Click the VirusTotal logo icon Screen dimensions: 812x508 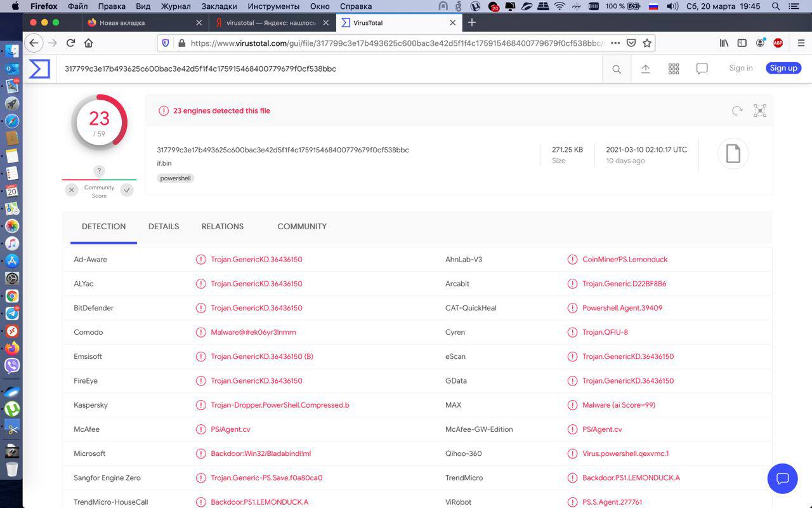tap(39, 69)
